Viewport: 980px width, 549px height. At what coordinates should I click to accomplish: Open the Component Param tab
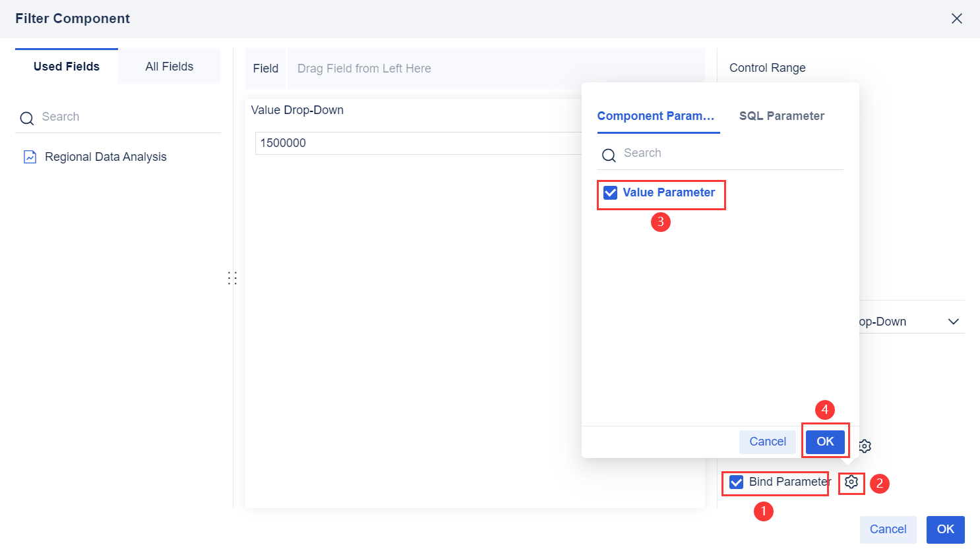coord(656,115)
